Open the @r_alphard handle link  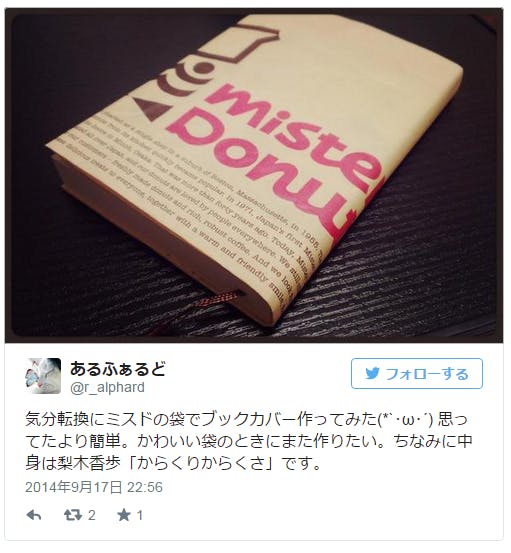107,387
